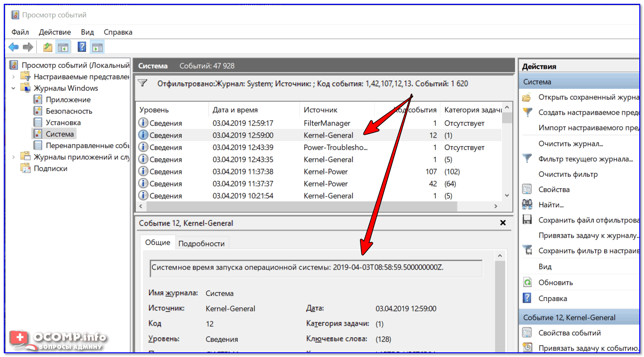Viewport: 644px width, 357px height.
Task: Click the blue question mark Help toolbar icon
Action: [82, 47]
